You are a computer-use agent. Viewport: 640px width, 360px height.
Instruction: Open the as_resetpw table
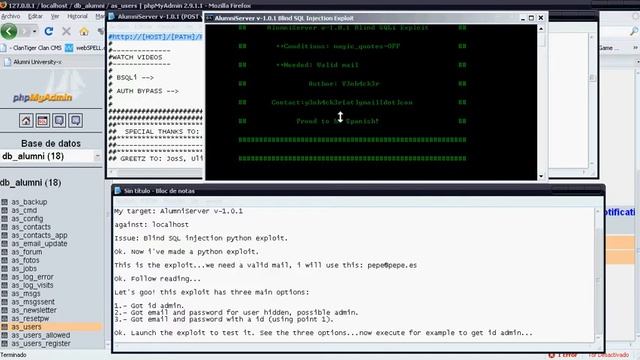30,318
